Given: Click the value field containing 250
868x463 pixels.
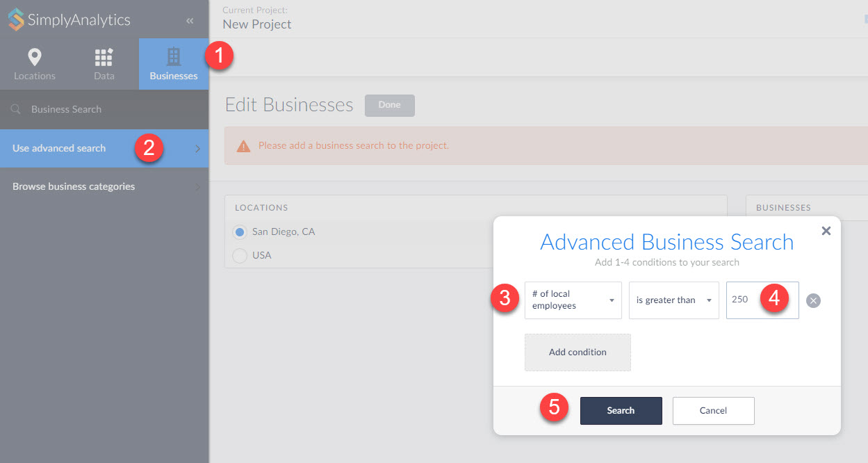Looking at the screenshot, I should (744, 300).
